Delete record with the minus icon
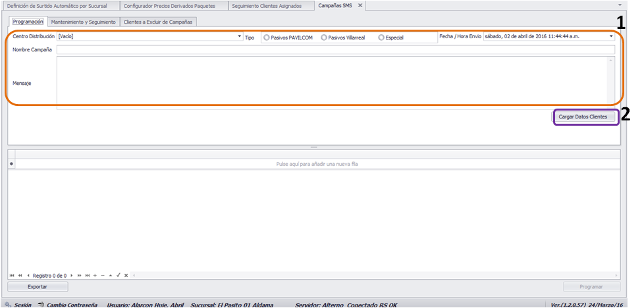Viewport: 644px width, 308px height. 103,276
